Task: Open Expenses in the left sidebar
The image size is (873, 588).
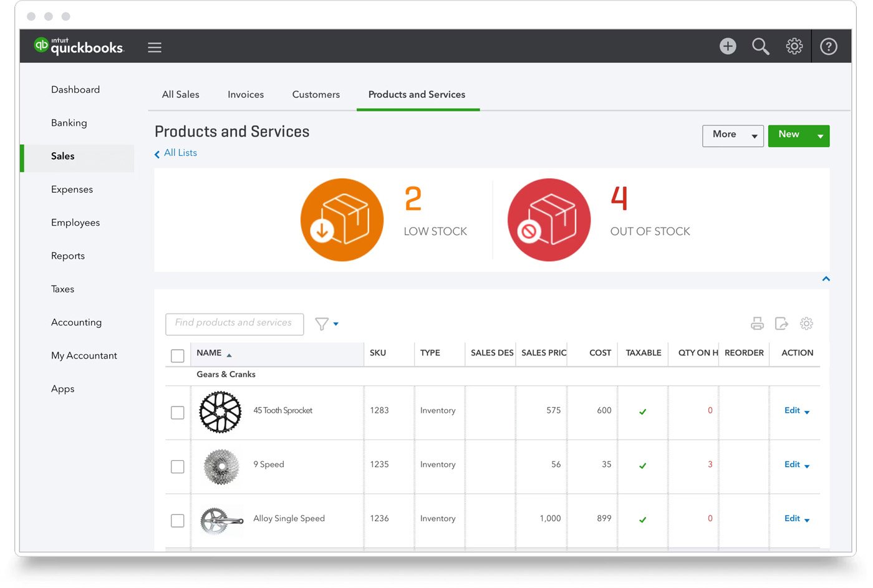Action: (x=72, y=190)
